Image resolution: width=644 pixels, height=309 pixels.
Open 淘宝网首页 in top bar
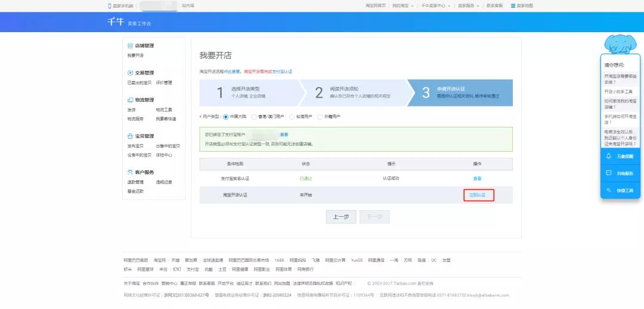[376, 6]
